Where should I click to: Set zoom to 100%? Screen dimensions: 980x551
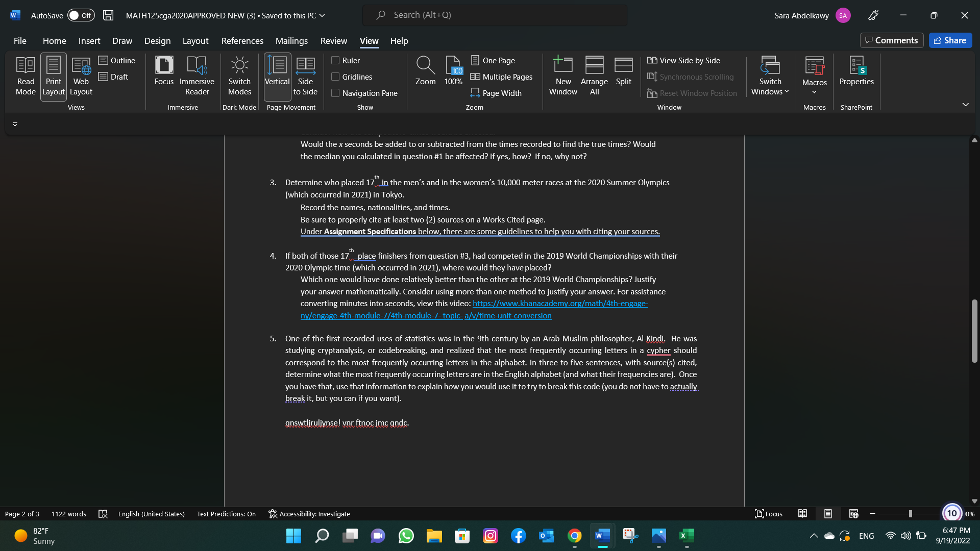click(x=452, y=72)
